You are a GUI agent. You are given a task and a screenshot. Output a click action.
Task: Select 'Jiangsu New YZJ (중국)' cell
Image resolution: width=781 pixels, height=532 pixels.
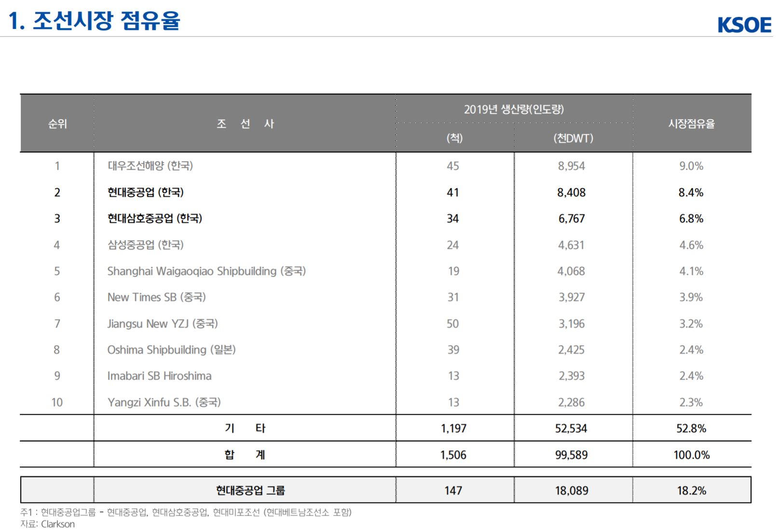(163, 324)
